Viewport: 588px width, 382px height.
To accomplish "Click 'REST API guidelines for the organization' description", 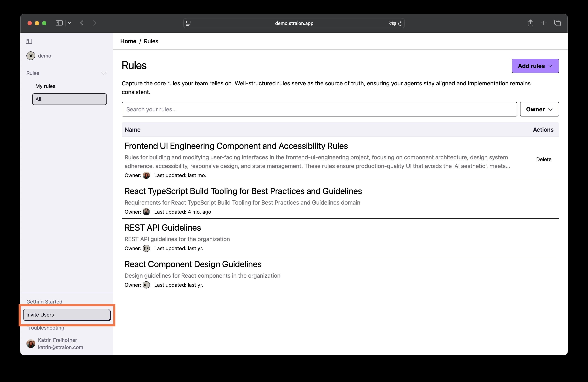I will [177, 239].
